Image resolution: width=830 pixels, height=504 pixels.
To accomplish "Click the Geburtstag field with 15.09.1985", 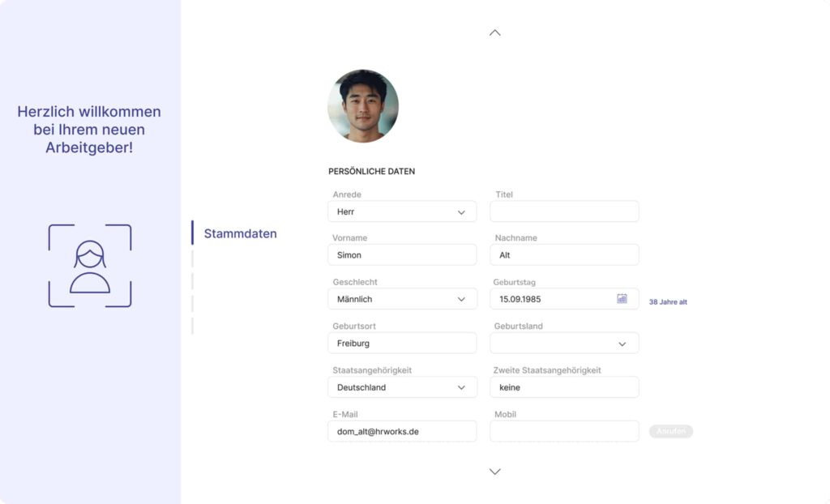I will [x=564, y=299].
